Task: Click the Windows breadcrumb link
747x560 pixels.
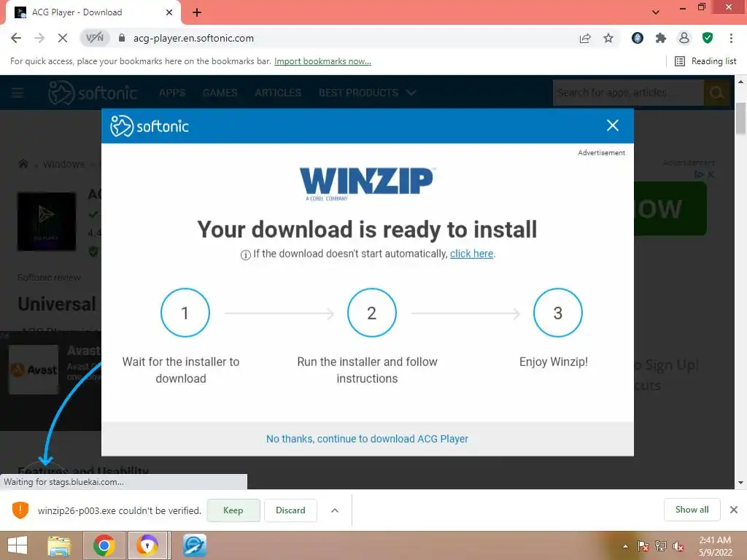Action: coord(64,164)
